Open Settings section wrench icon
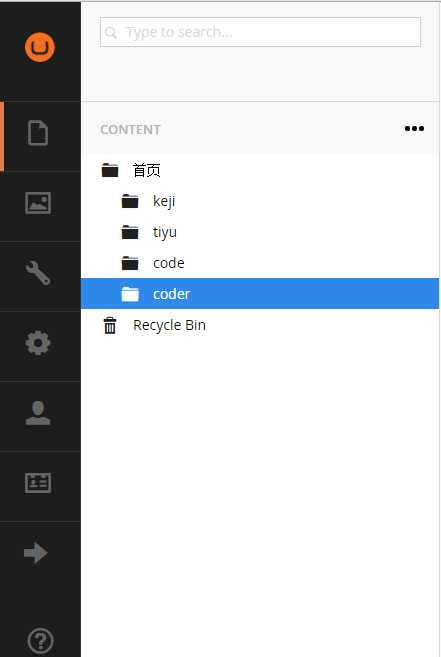The image size is (441, 657). pyautogui.click(x=38, y=273)
